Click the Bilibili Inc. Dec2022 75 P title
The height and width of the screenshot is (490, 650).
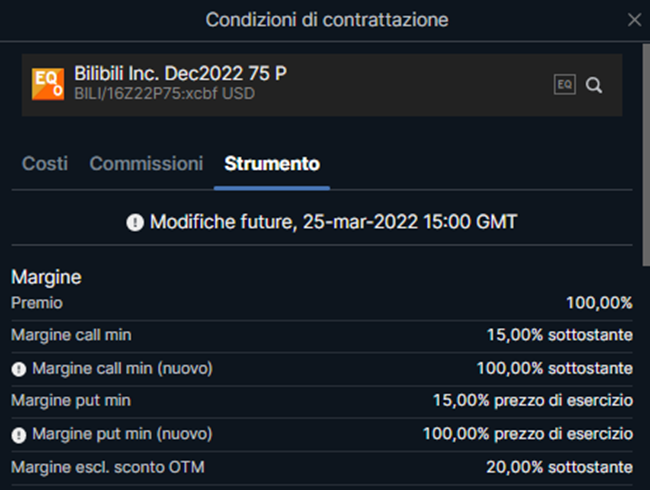180,74
